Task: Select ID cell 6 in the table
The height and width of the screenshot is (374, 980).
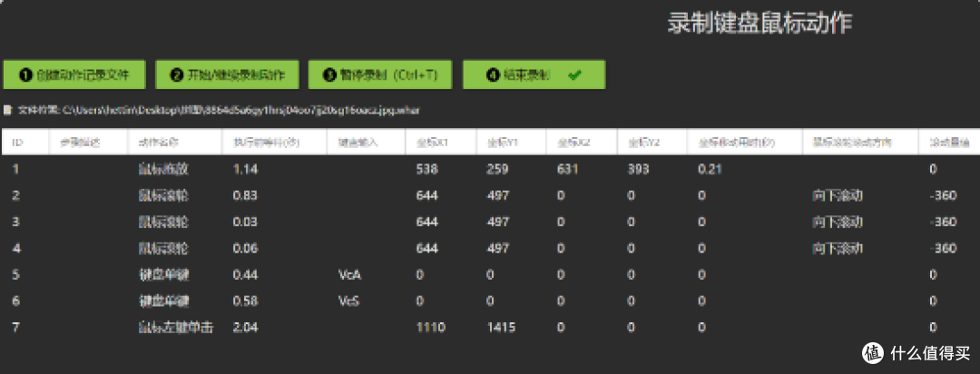Action: tap(15, 300)
